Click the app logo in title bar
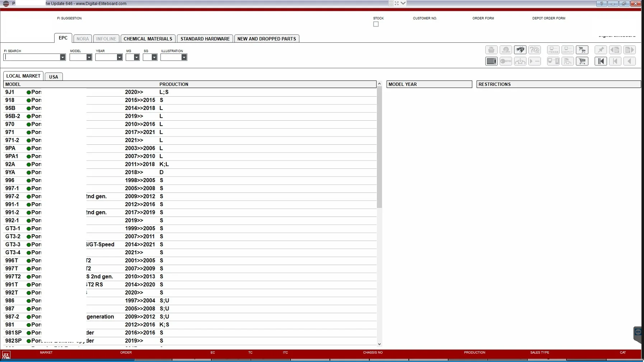Image resolution: width=644 pixels, height=362 pixels. pyautogui.click(x=6, y=4)
